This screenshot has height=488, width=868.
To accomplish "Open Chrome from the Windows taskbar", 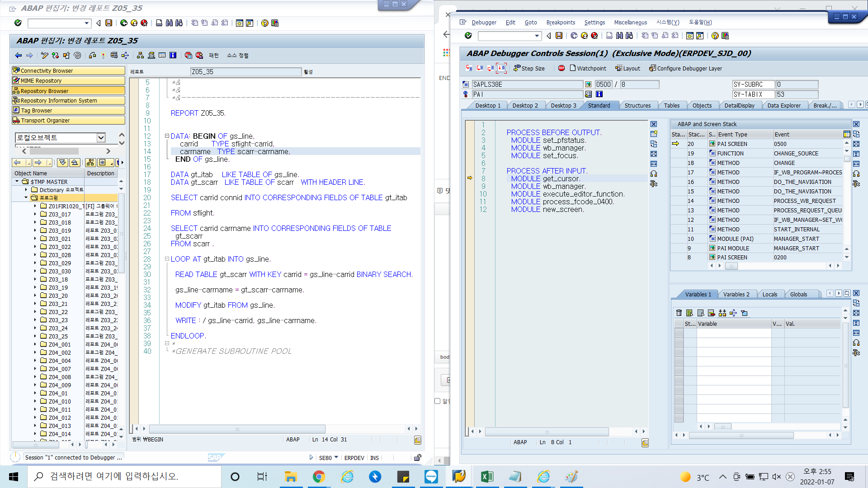I will click(x=319, y=477).
